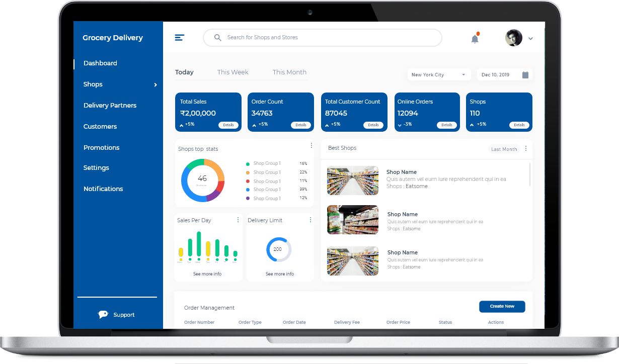This screenshot has width=619, height=364.
Task: Click the Create New button
Action: (502, 306)
